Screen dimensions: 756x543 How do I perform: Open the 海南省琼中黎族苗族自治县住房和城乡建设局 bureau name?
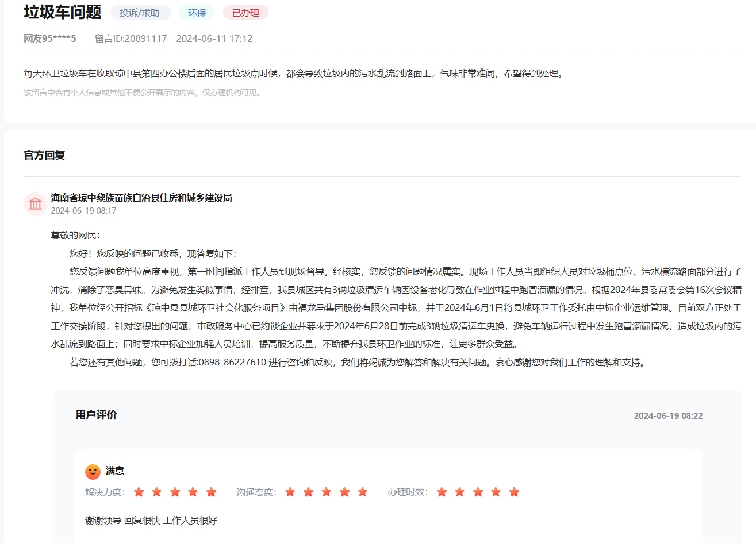pos(141,198)
